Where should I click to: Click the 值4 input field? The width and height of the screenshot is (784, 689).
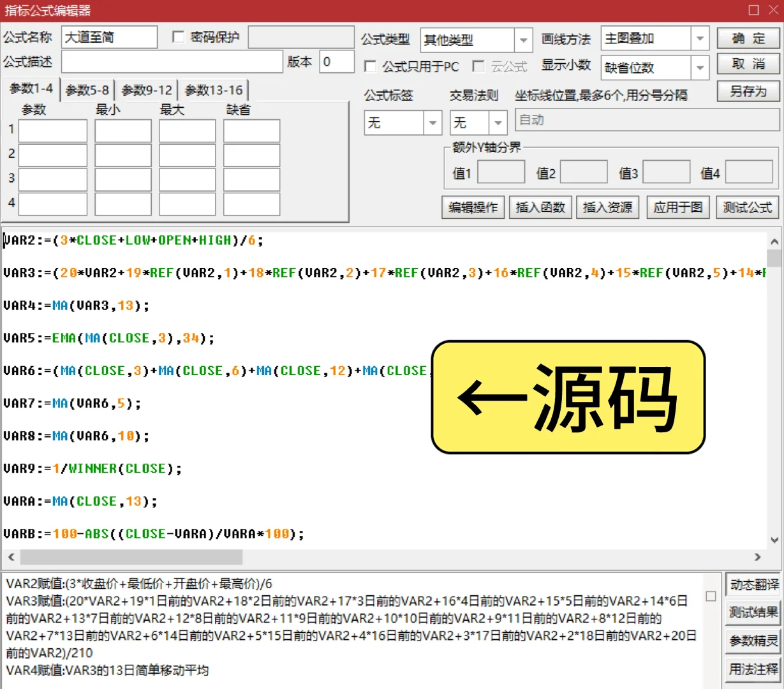[x=749, y=172]
